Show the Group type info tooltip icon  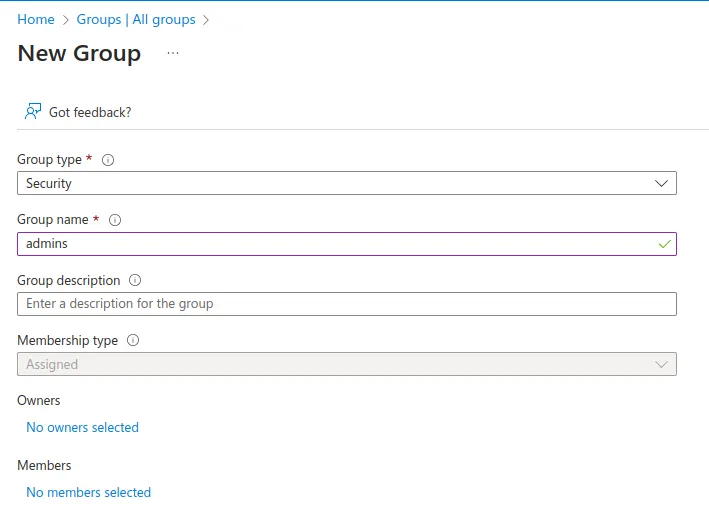(108, 160)
